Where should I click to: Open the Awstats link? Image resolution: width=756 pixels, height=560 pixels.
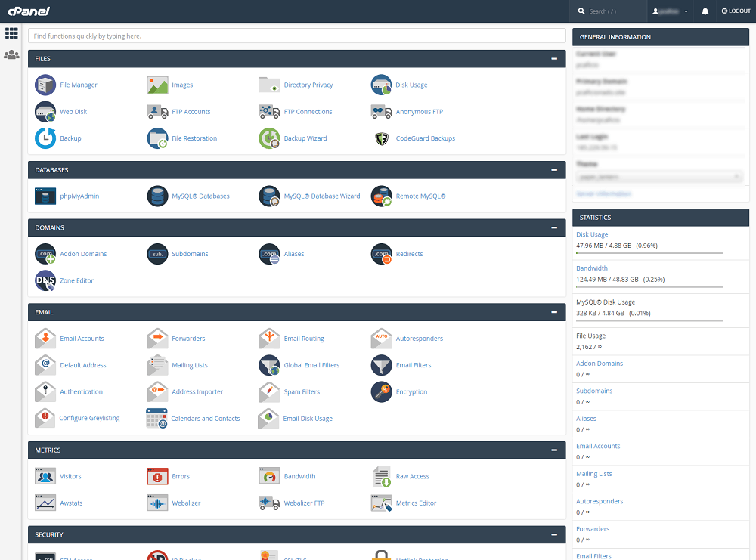71,503
